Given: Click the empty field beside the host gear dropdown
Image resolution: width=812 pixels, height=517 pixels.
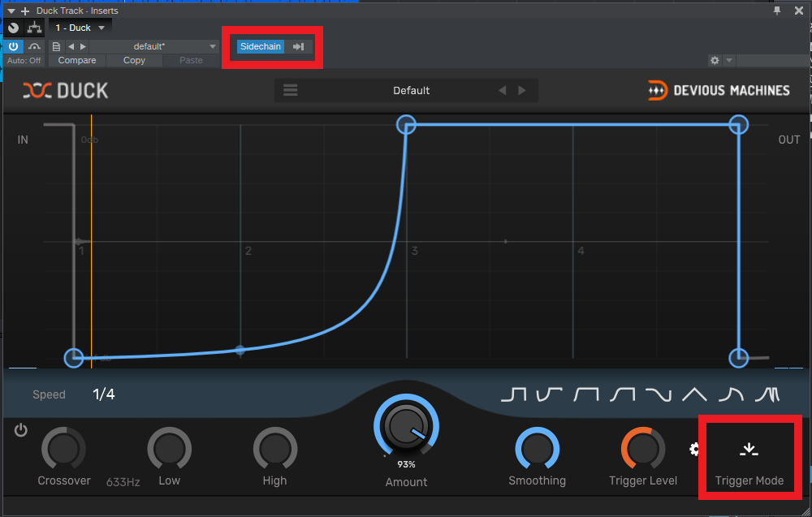Looking at the screenshot, I should point(771,61).
